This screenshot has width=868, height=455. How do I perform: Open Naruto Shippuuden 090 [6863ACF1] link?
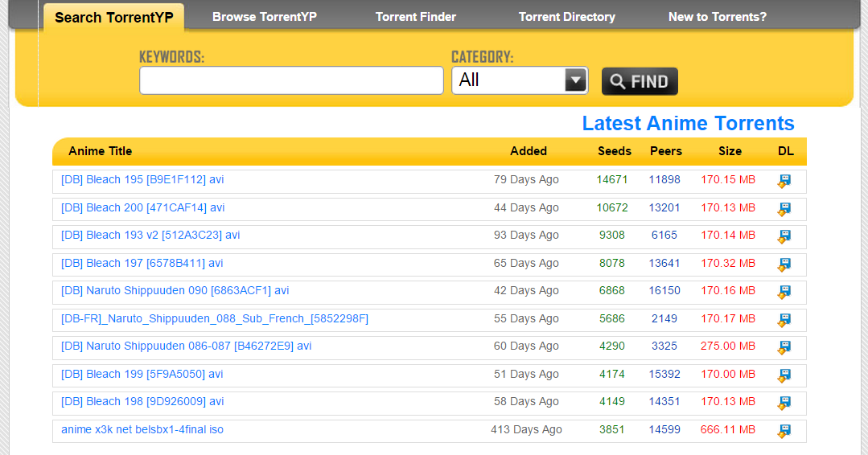[175, 290]
